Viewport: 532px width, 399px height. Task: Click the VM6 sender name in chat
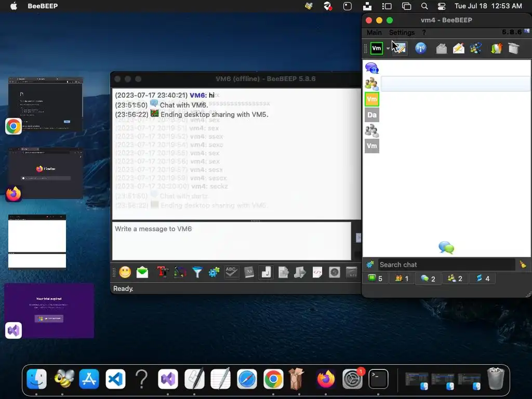(x=198, y=96)
